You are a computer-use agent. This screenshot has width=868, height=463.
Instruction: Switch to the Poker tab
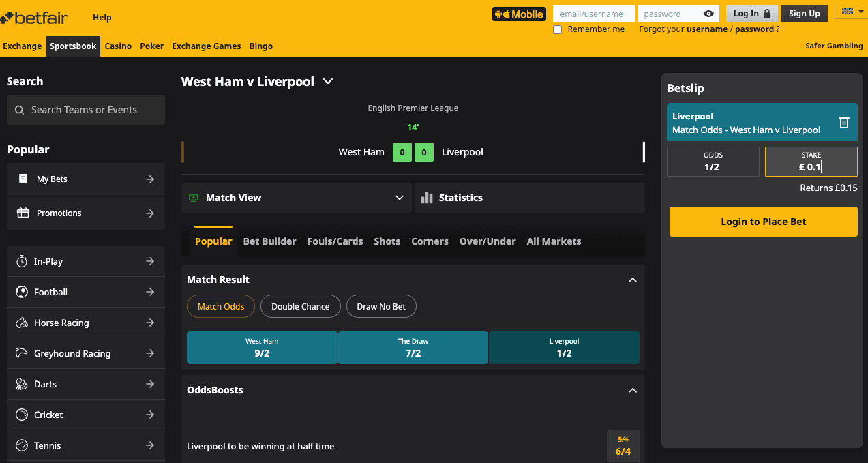(x=152, y=46)
